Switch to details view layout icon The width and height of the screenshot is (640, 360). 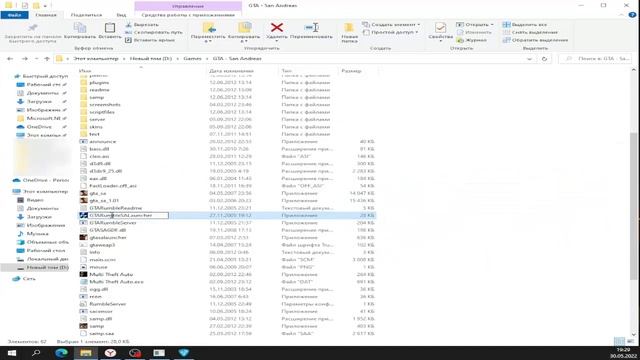[x=619, y=341]
